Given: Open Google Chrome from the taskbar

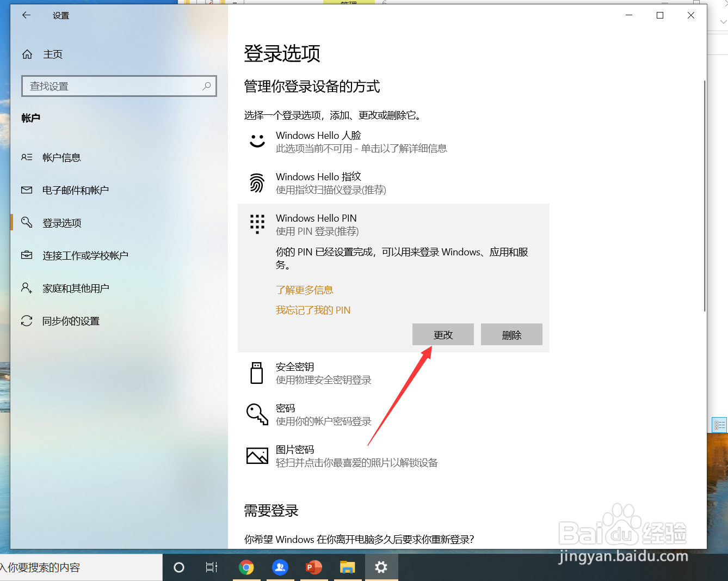Looking at the screenshot, I should [246, 567].
